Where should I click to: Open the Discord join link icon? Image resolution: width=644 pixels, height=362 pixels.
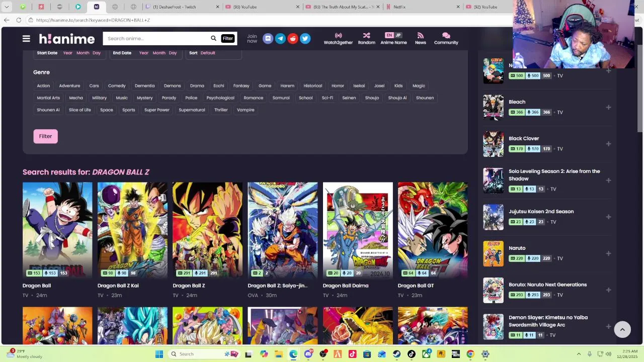[x=268, y=39]
